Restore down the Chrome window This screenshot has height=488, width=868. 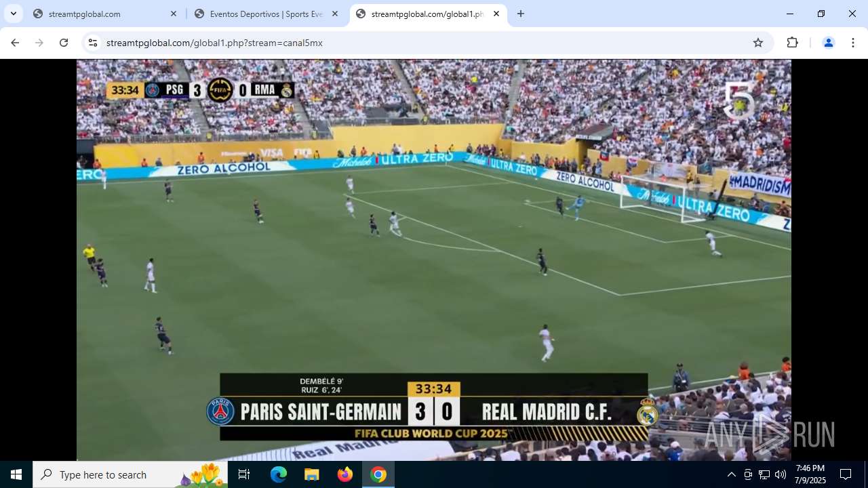(821, 14)
